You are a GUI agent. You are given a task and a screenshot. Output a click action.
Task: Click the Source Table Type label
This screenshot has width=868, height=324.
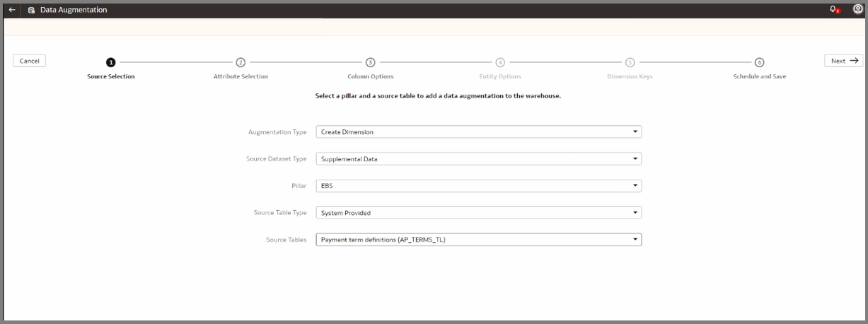click(280, 213)
